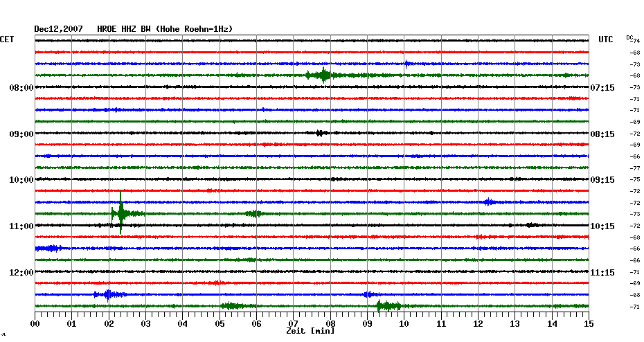The image size is (644, 342).
Task: Click the UTC timezone label
Action: 606,39
